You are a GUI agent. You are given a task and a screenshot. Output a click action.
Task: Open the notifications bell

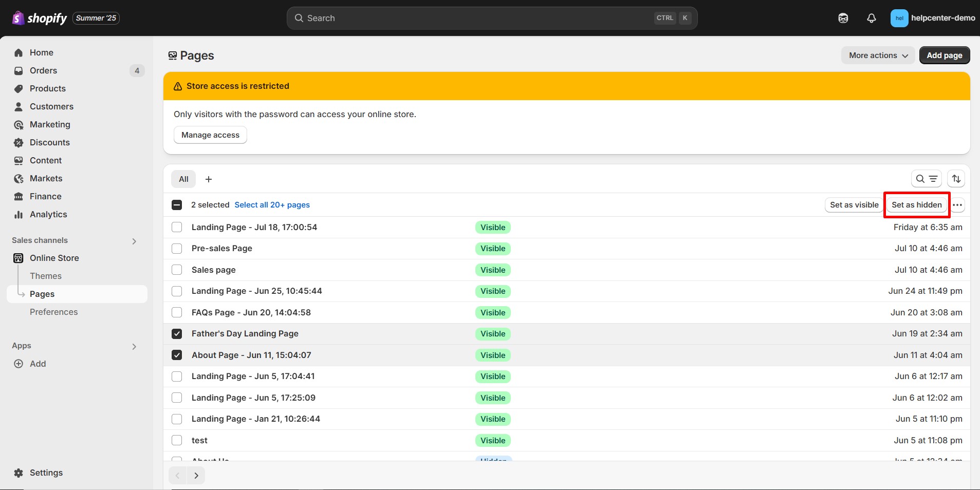tap(871, 18)
